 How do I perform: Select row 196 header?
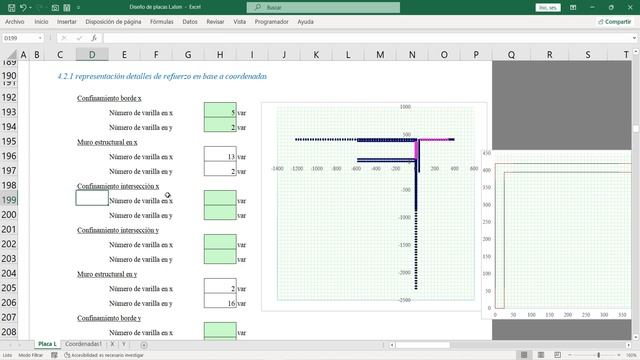pyautogui.click(x=9, y=156)
